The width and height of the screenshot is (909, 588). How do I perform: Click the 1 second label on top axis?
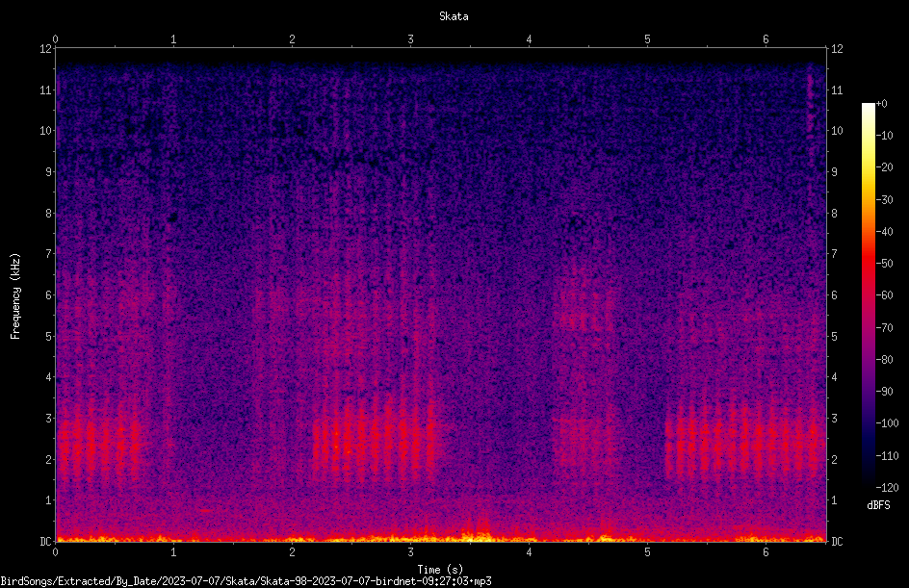click(173, 39)
